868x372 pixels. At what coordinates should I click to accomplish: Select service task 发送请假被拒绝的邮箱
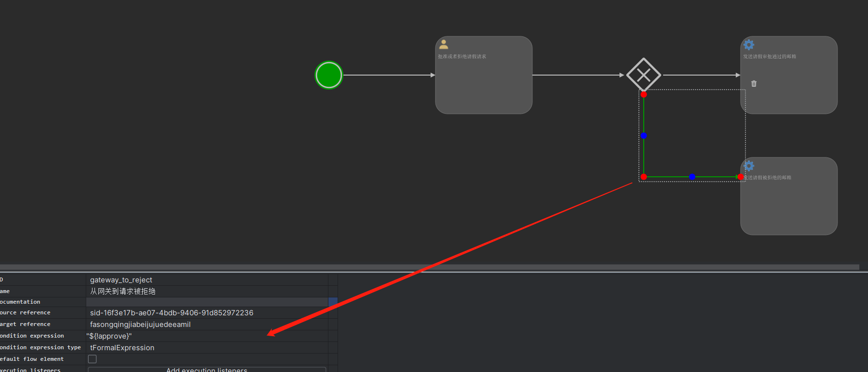[x=789, y=196]
